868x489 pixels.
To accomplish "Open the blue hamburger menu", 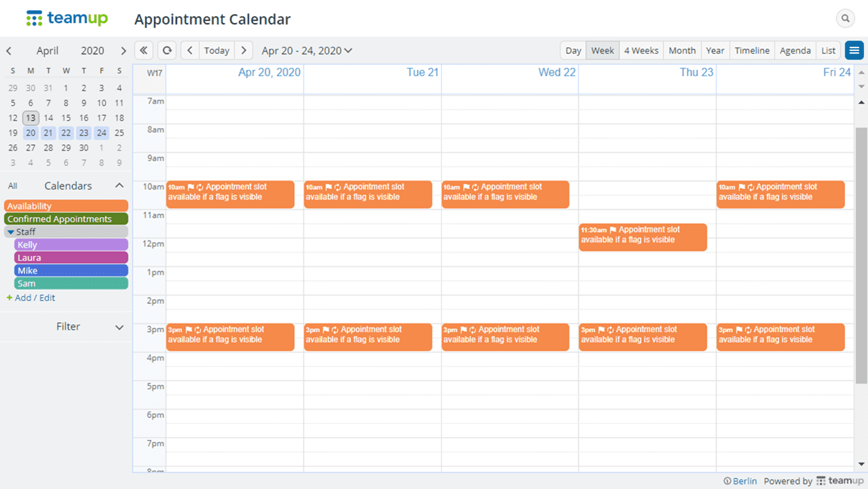I will coord(854,50).
